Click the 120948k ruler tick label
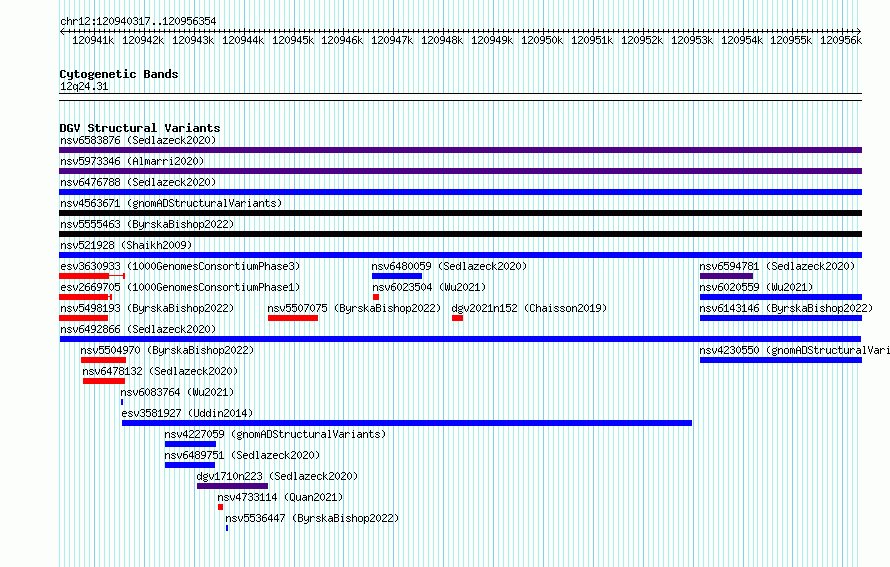Image resolution: width=890 pixels, height=567 pixels. [x=442, y=40]
